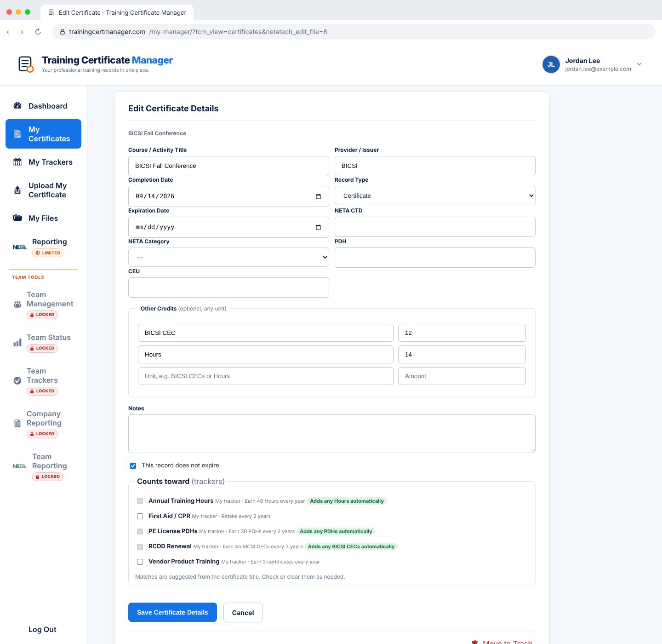Click the My Trackers calendar icon
The width and height of the screenshot is (662, 644).
pos(17,162)
